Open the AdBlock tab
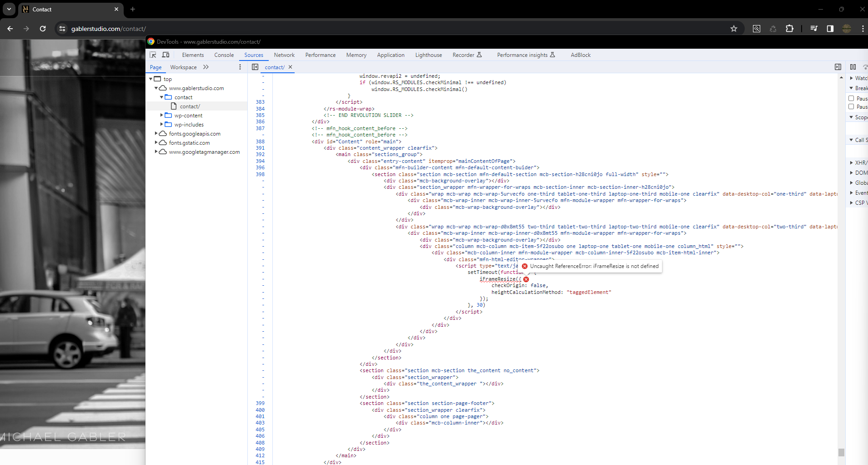This screenshot has height=465, width=868. click(x=581, y=55)
